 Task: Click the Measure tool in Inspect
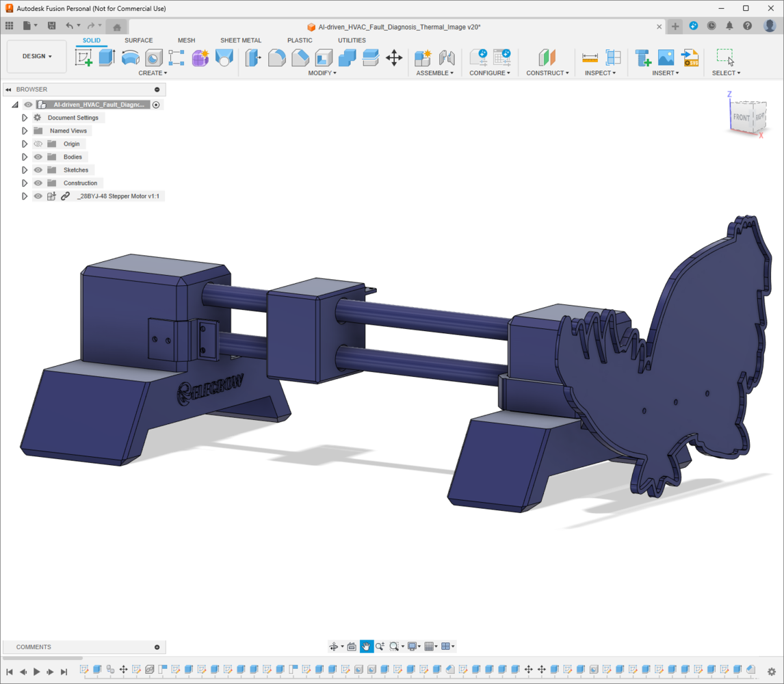pos(590,57)
